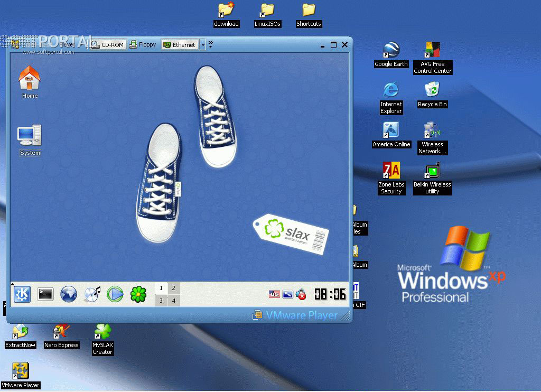Open the LinuxISOs folder shortcut
The width and height of the screenshot is (541, 392).
(267, 15)
